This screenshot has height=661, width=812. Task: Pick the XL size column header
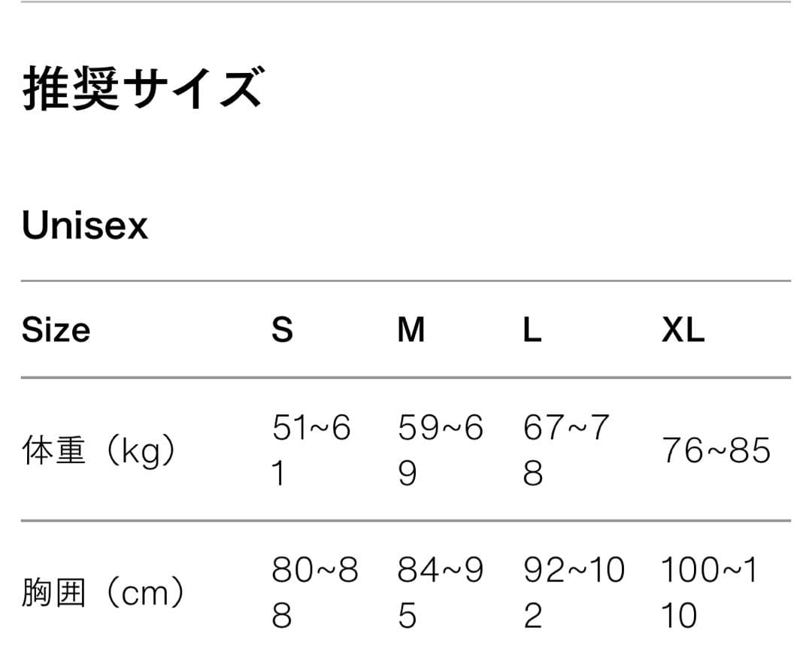tap(683, 330)
